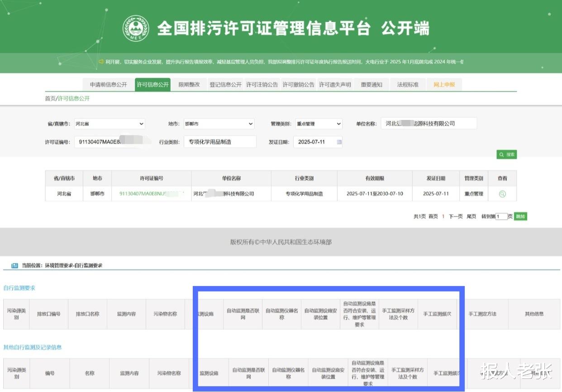Click the 许可信息公开 breadcrumb text
This screenshot has height=392, width=562.
[74, 98]
